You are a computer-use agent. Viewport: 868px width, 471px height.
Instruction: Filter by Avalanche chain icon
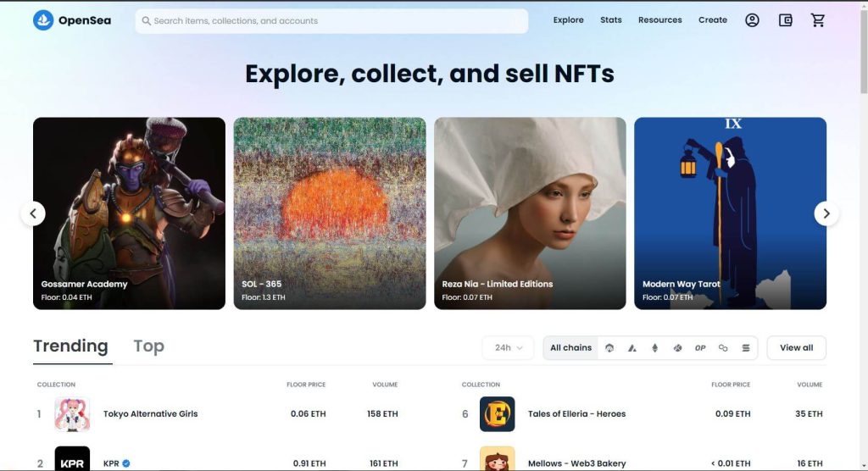pyautogui.click(x=632, y=348)
